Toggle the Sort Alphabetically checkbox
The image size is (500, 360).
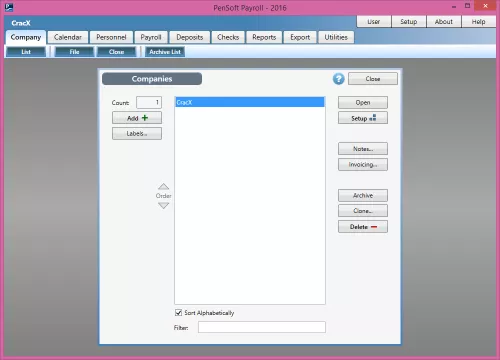(x=178, y=313)
